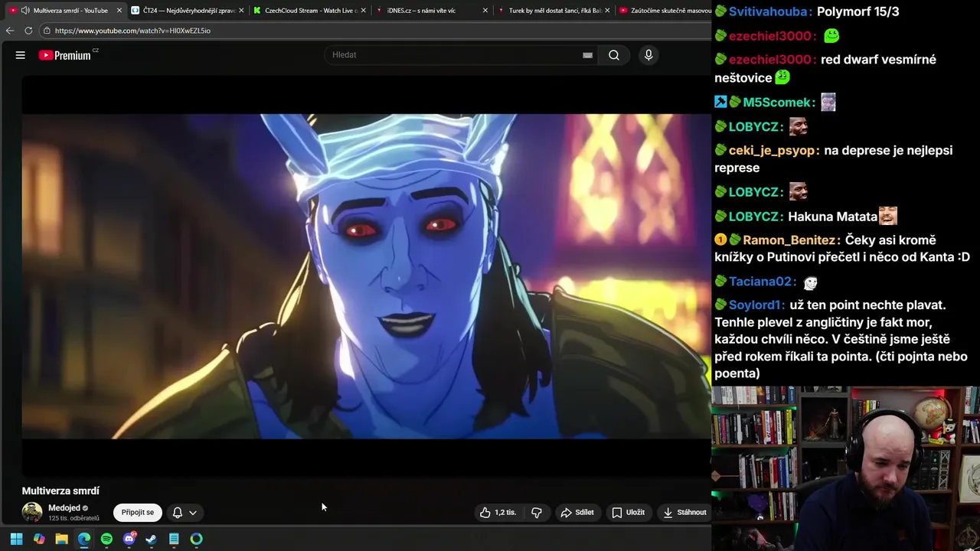Viewport: 980px width, 551px height.
Task: Close the iDNES.cz tab
Action: click(x=485, y=11)
